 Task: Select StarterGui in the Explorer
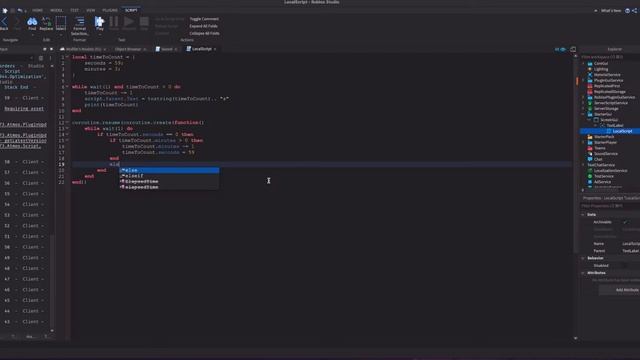(x=603, y=114)
